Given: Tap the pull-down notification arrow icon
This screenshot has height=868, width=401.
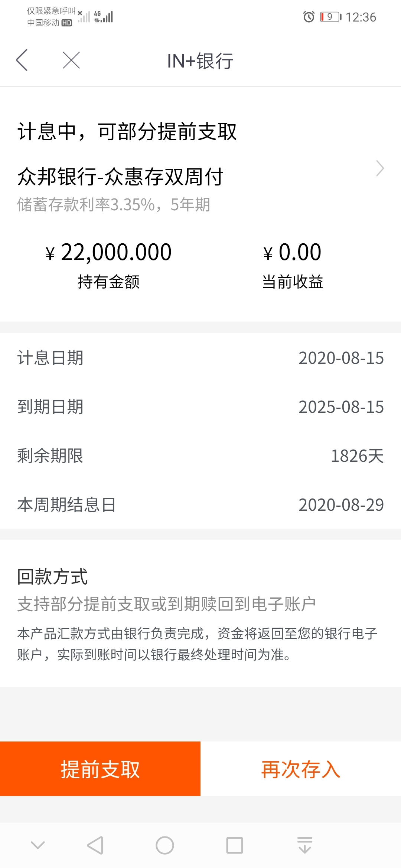Looking at the screenshot, I should tap(304, 845).
